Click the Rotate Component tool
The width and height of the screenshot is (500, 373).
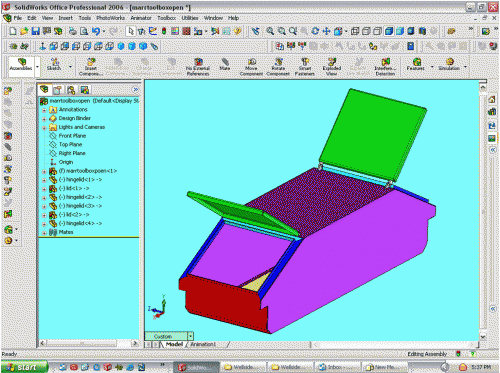pos(278,66)
